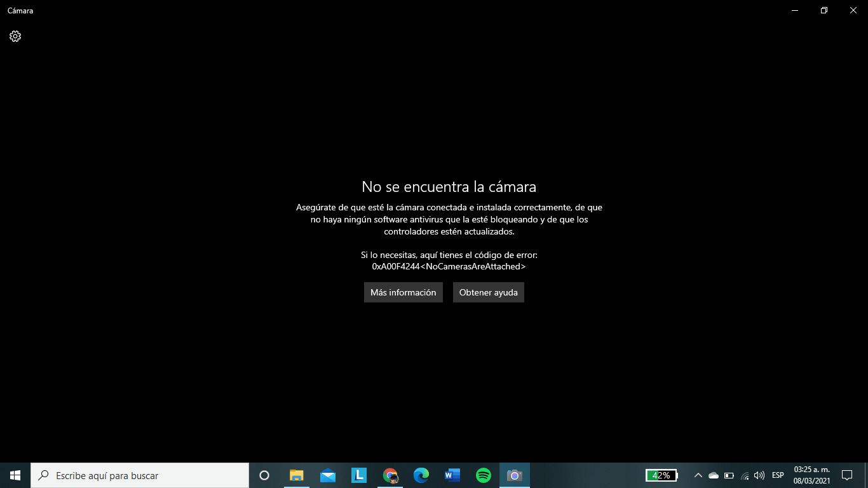Open the blue L app in taskbar
The width and height of the screenshot is (868, 488).
click(x=359, y=475)
